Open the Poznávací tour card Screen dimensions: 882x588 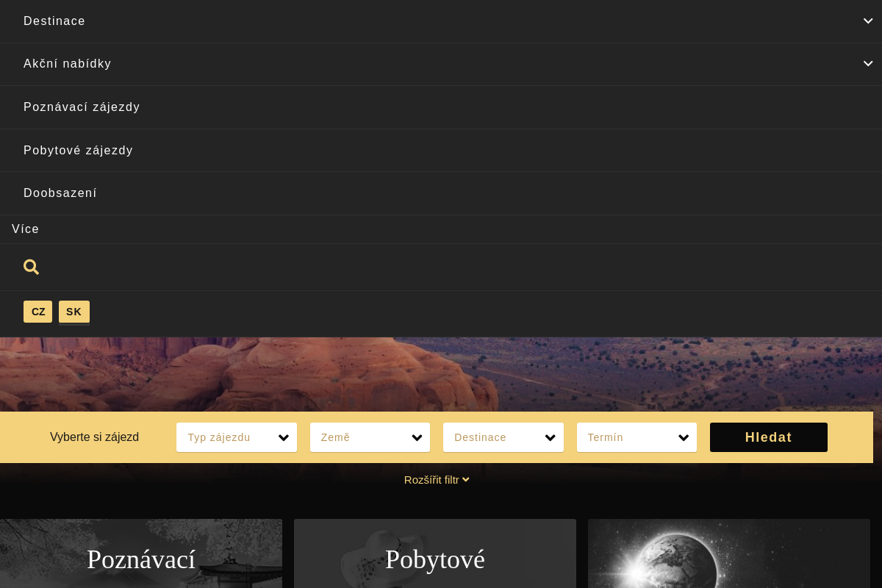pyautogui.click(x=141, y=553)
